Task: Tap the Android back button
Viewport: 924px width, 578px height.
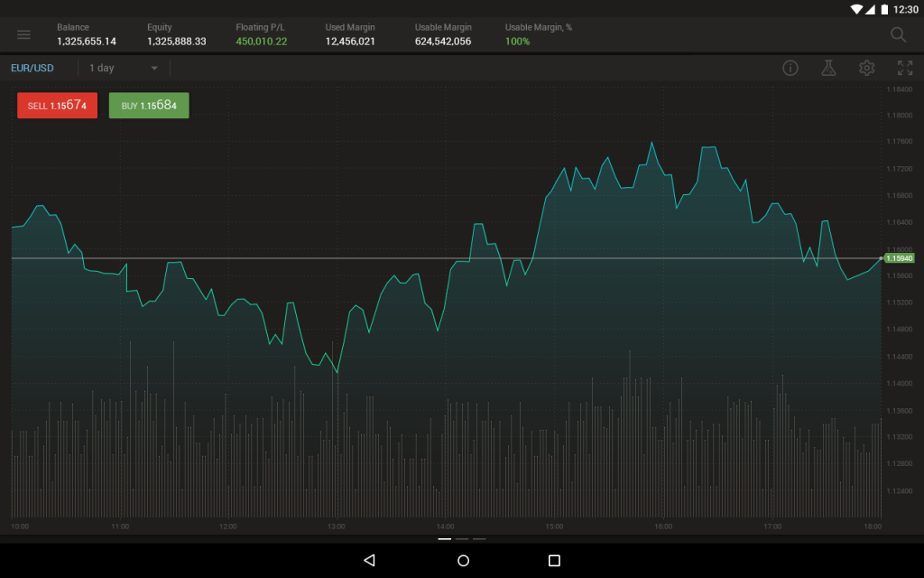Action: (x=369, y=559)
